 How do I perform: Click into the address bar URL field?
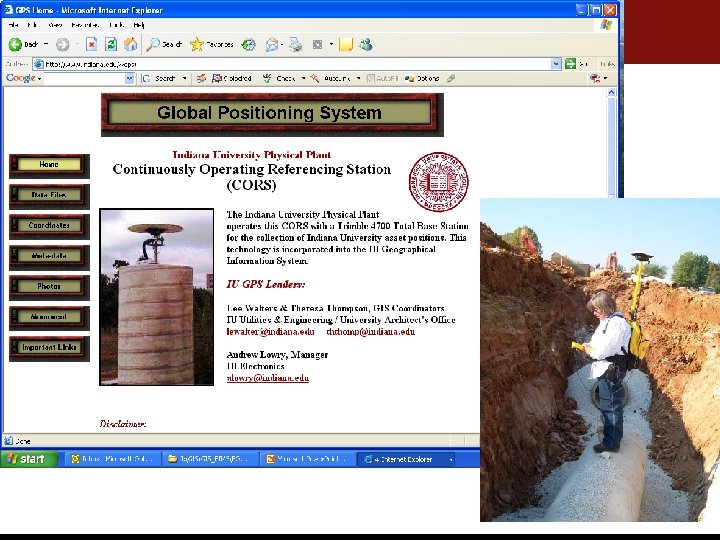pos(296,64)
